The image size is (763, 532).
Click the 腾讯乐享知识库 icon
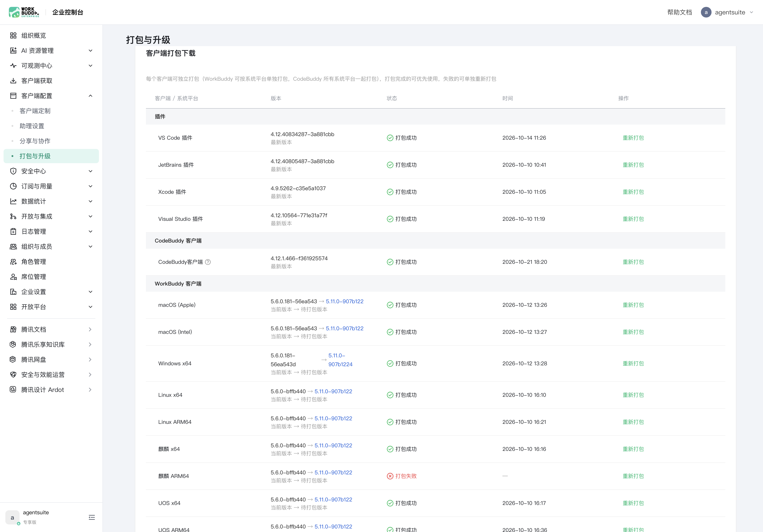coord(13,344)
